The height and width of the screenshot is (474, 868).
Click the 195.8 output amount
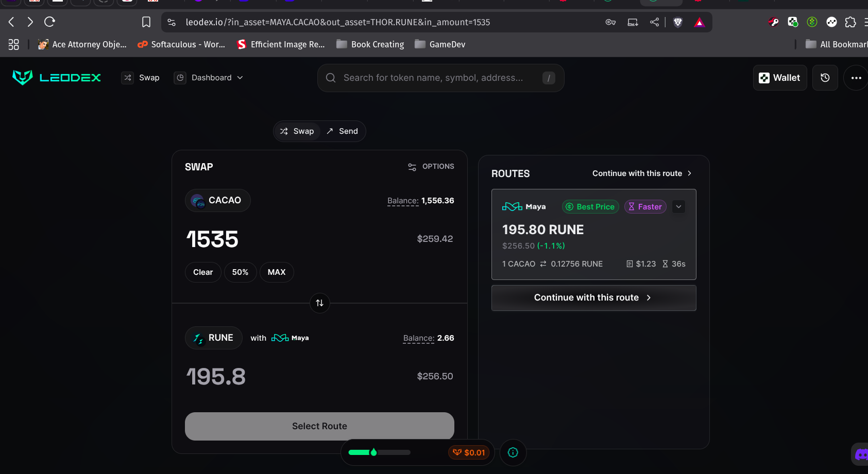pyautogui.click(x=216, y=377)
